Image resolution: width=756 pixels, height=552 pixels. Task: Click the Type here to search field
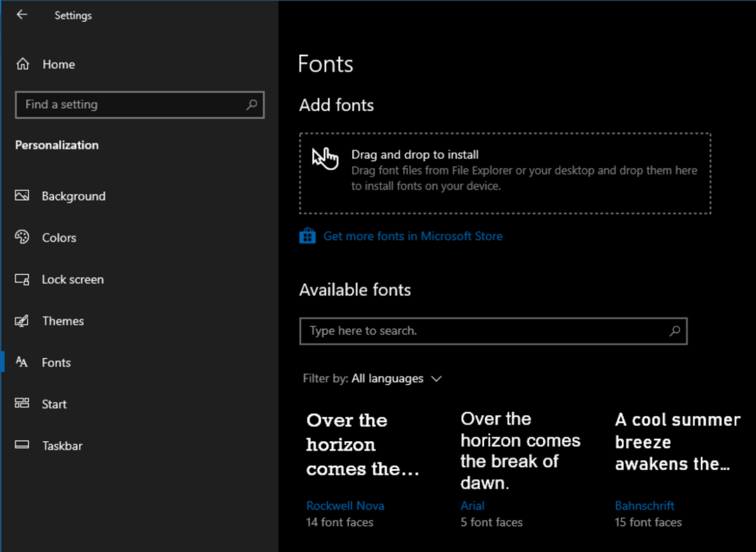coord(493,331)
